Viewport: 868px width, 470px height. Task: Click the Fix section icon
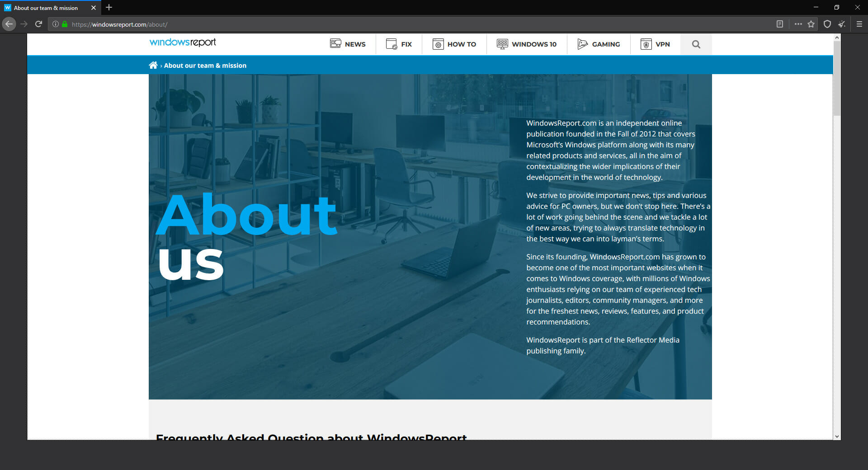(x=392, y=44)
